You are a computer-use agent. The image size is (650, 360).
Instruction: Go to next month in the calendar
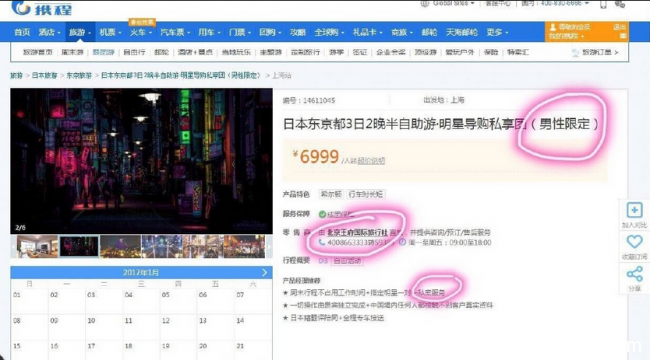(x=264, y=272)
